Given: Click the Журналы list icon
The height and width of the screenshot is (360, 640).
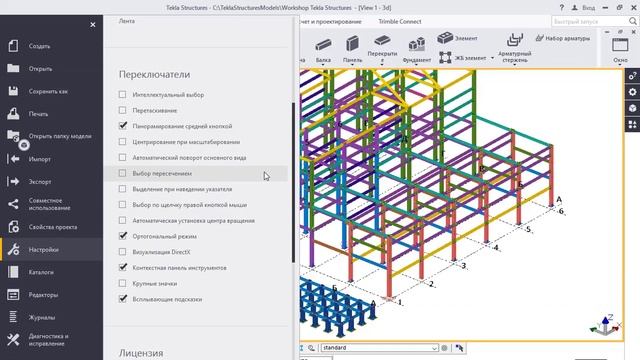Looking at the screenshot, I should [13, 317].
